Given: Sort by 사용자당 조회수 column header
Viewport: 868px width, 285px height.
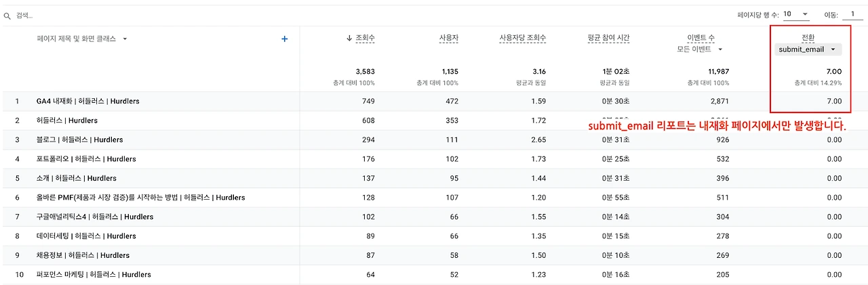Looking at the screenshot, I should pos(522,39).
